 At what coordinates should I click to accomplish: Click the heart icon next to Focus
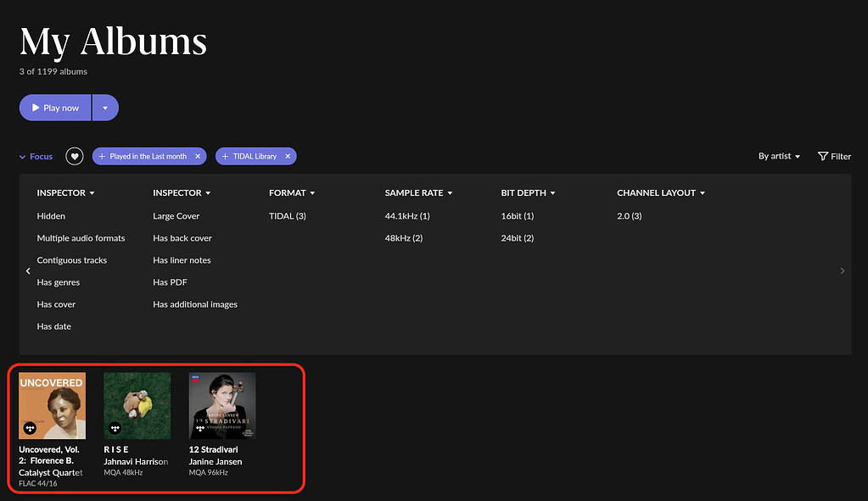[74, 156]
